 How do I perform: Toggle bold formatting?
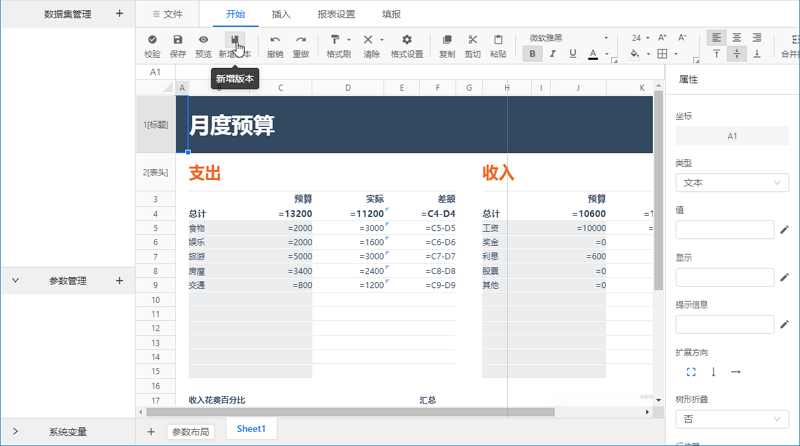point(532,54)
